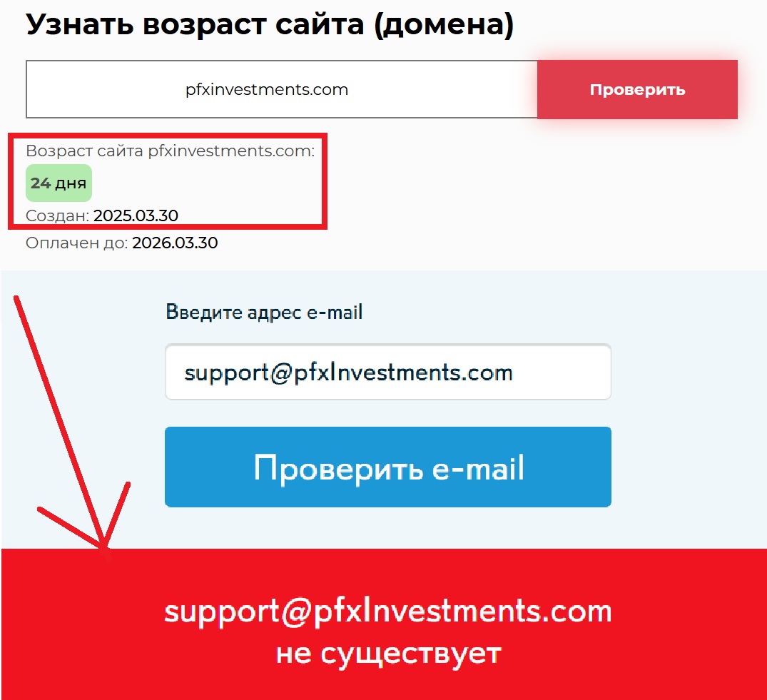Click the Создан: label
767x700 pixels.
pyautogui.click(x=57, y=215)
